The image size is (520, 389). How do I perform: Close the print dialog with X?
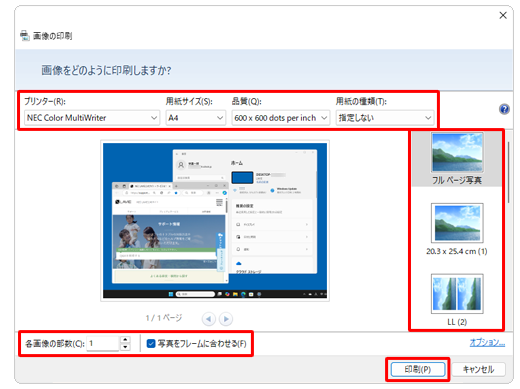click(x=503, y=15)
